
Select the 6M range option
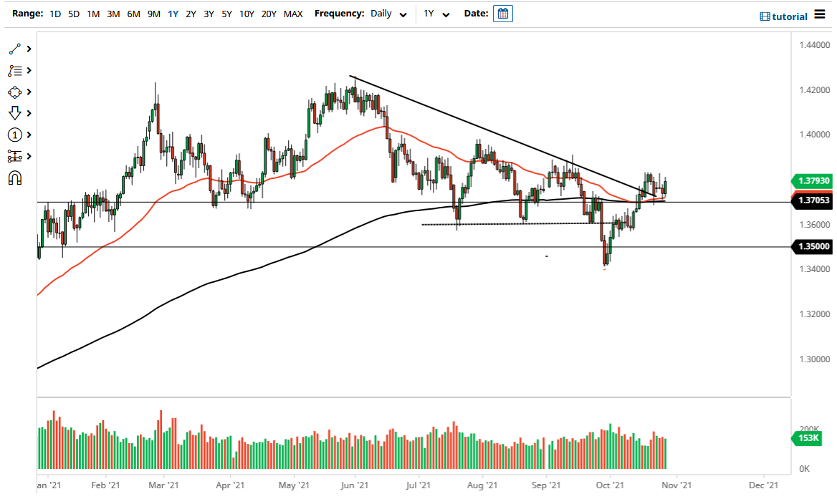coord(133,13)
